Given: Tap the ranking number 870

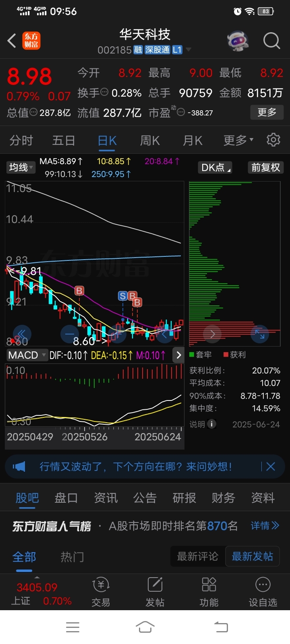Looking at the screenshot, I should coord(217,526).
